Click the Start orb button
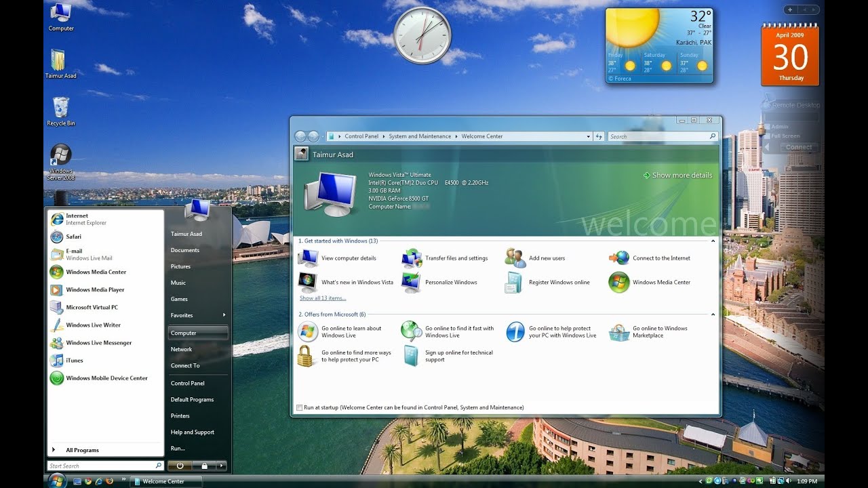 [57, 481]
